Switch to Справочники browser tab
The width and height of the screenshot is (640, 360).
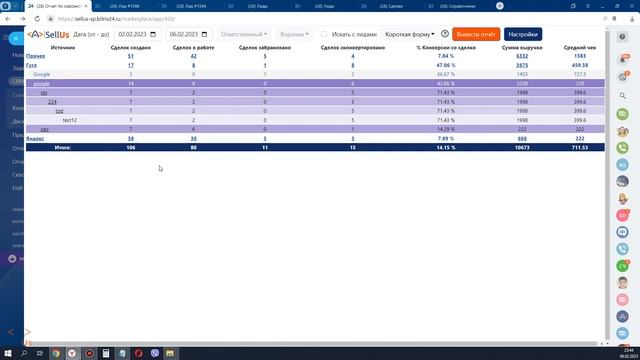point(458,6)
